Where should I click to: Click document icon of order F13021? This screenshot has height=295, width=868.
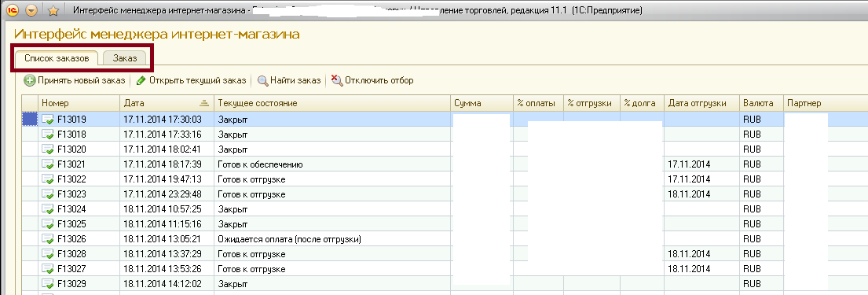tap(48, 164)
